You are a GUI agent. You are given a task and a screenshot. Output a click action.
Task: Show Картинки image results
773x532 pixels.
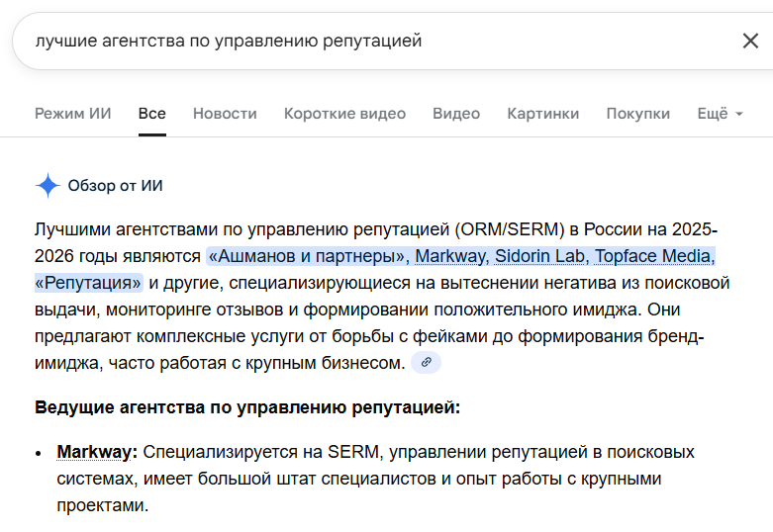point(543,114)
